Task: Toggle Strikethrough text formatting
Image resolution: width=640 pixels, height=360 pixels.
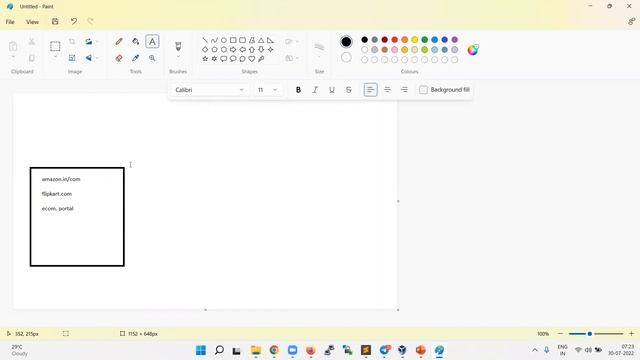Action: pos(349,90)
